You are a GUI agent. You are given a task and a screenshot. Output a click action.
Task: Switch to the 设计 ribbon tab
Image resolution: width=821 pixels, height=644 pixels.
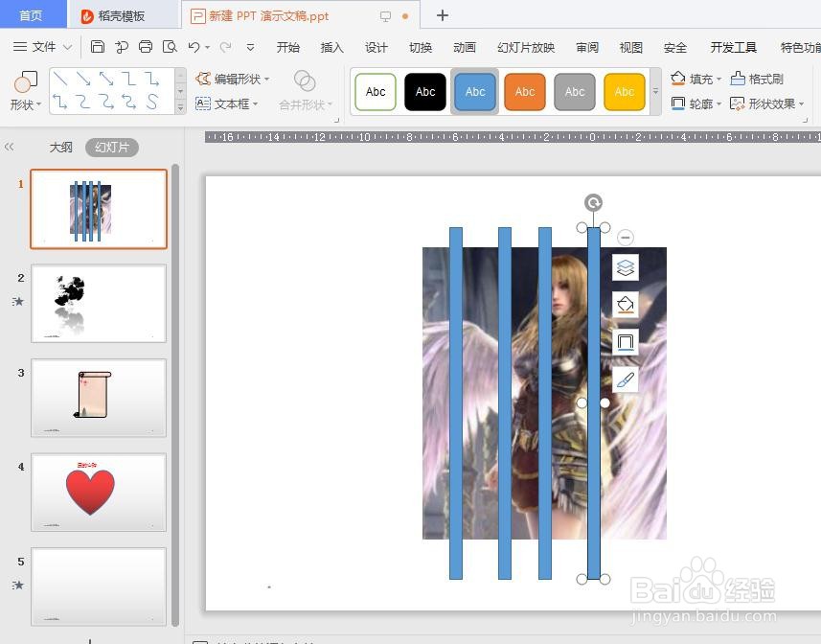coord(376,48)
